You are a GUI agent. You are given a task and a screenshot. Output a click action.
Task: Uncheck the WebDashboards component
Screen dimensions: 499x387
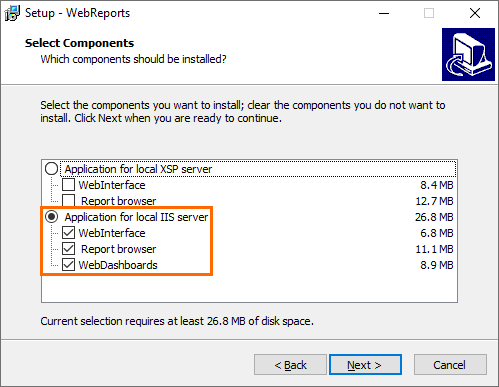[x=68, y=265]
